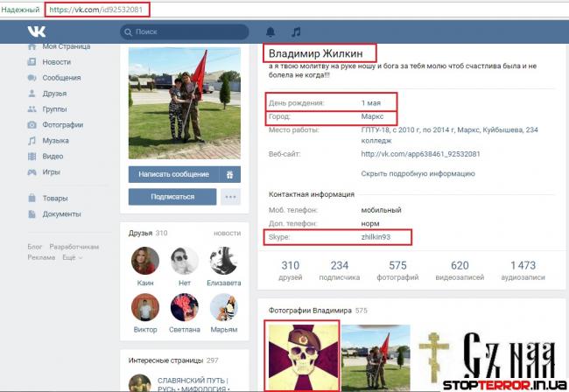Screen dimensions: 569x392
Task: Open the red flag photo thumbnail in photos
Action: click(376, 358)
